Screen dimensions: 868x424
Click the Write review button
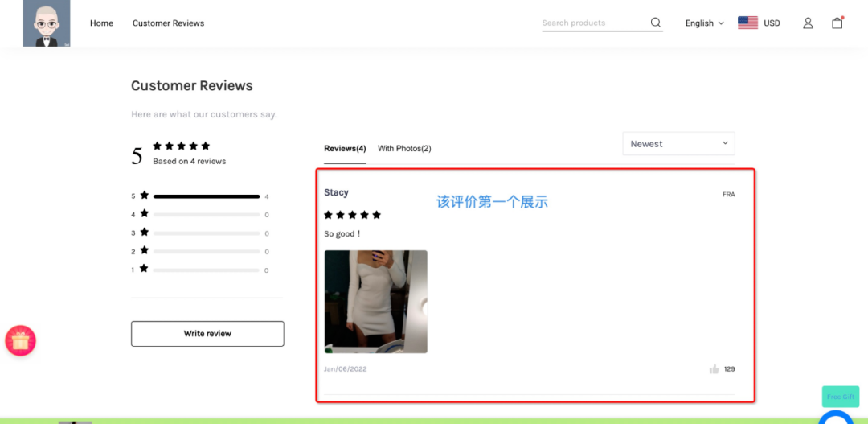pyautogui.click(x=207, y=334)
